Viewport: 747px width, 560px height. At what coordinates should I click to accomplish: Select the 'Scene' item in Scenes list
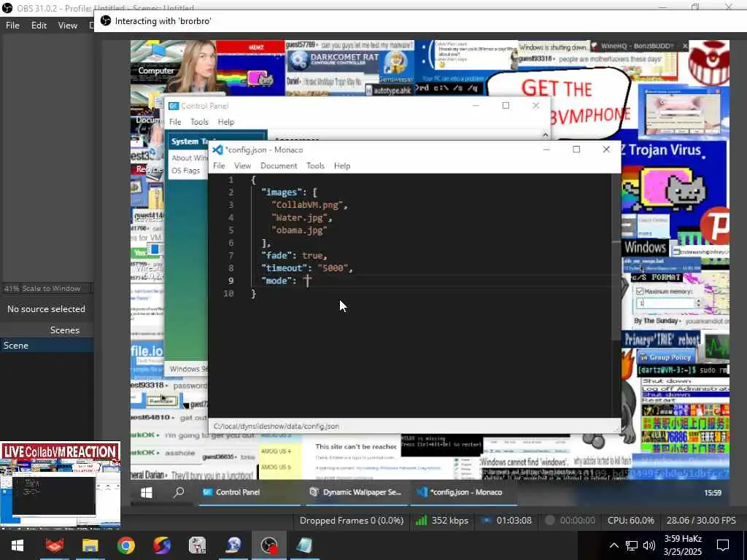(47, 346)
